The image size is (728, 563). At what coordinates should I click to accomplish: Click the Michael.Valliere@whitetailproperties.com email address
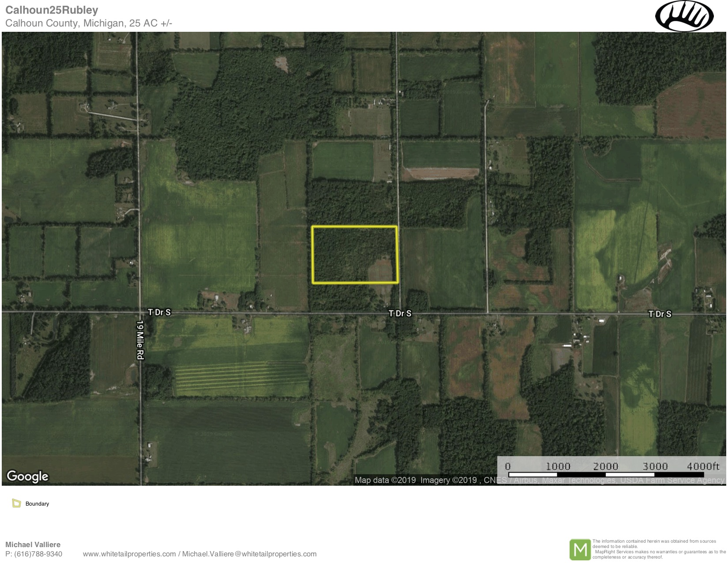pos(249,554)
